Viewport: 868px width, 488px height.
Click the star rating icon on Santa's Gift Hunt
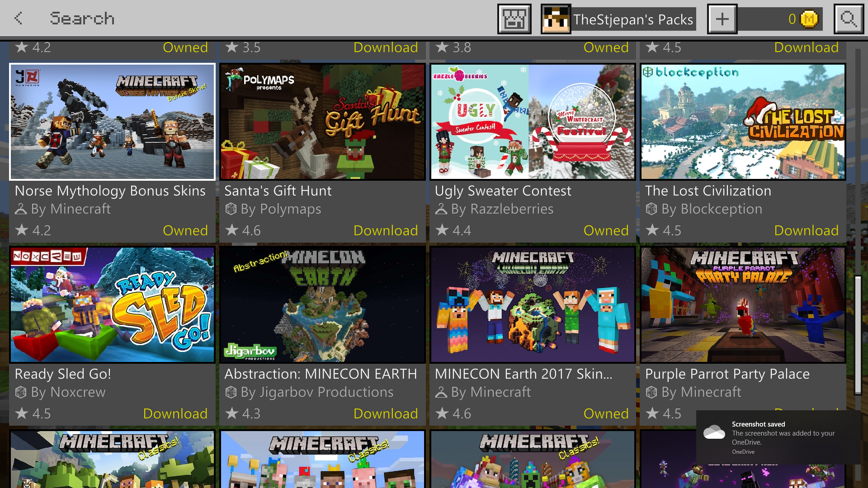click(x=232, y=230)
